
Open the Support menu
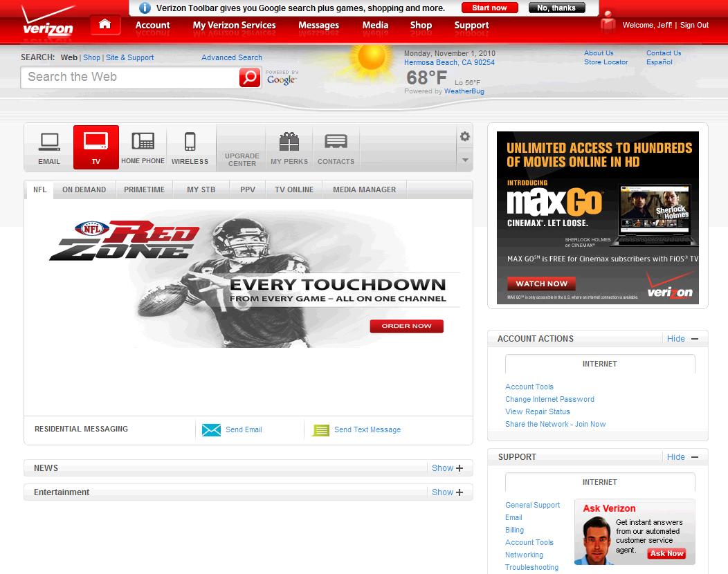click(471, 25)
